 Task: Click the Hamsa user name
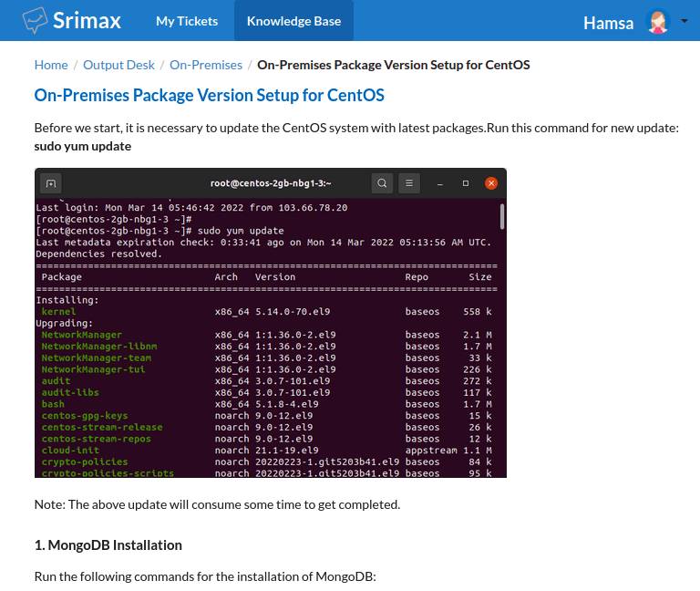tap(608, 23)
